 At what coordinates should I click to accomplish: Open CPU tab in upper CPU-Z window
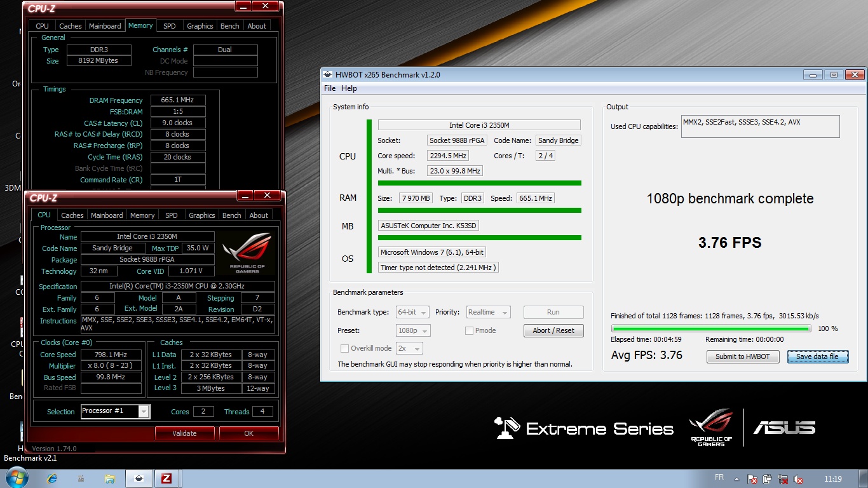43,26
